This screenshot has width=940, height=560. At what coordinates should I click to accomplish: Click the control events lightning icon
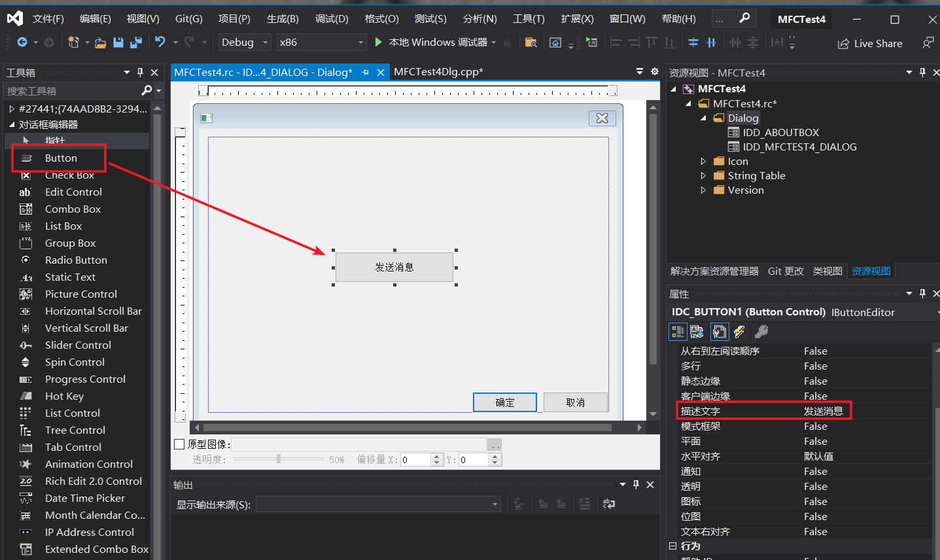point(739,332)
